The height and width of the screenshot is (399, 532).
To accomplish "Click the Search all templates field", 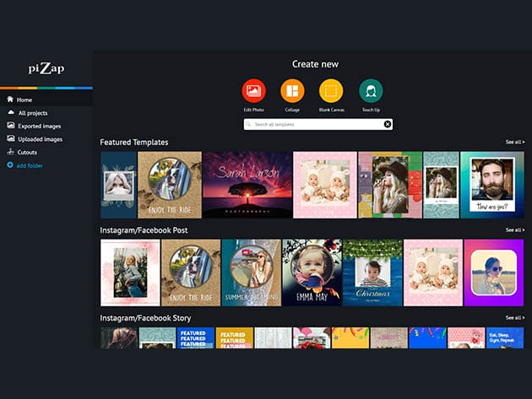I will tap(317, 124).
